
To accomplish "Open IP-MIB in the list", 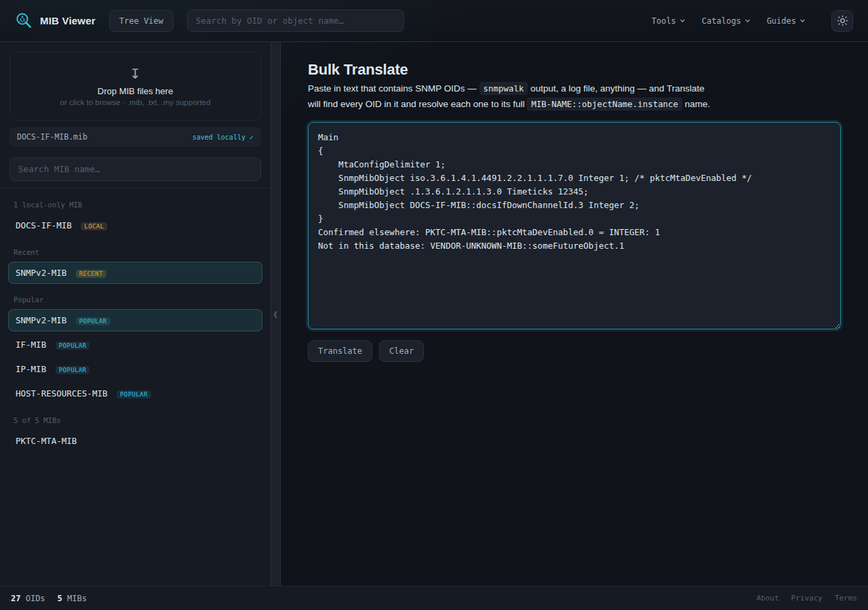I will (135, 369).
